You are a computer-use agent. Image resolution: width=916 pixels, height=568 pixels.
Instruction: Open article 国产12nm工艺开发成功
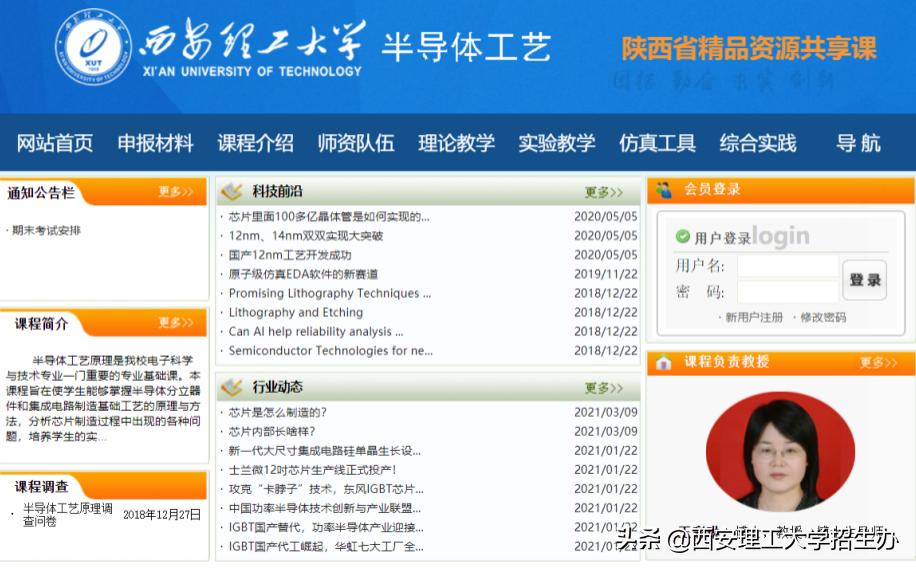click(x=290, y=255)
